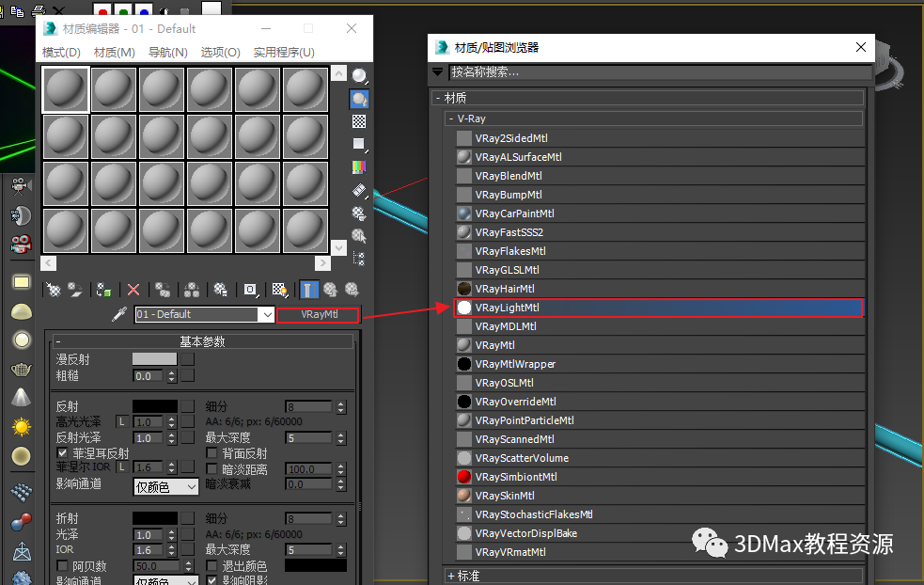Open the Sample UV Tiling icon
This screenshot has width=924, height=585.
click(359, 145)
